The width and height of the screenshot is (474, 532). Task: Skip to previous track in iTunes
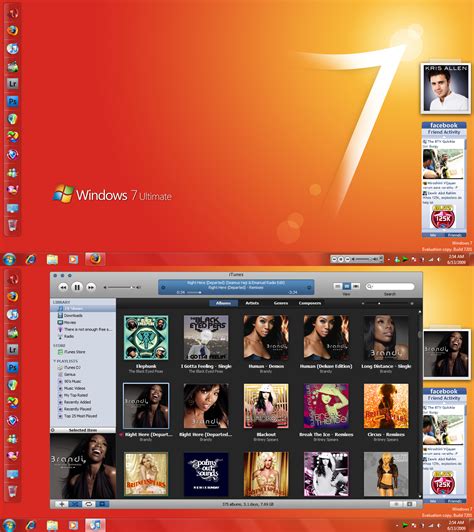pyautogui.click(x=63, y=287)
